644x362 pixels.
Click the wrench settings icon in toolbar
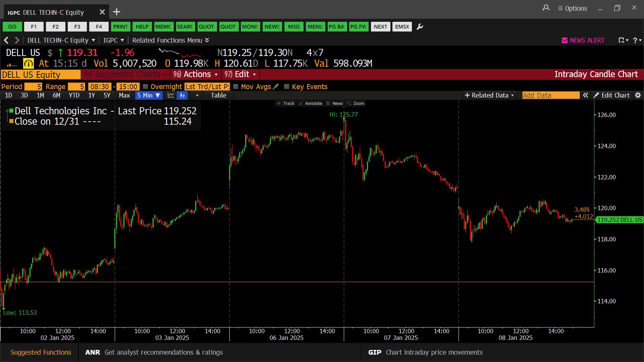point(420,27)
